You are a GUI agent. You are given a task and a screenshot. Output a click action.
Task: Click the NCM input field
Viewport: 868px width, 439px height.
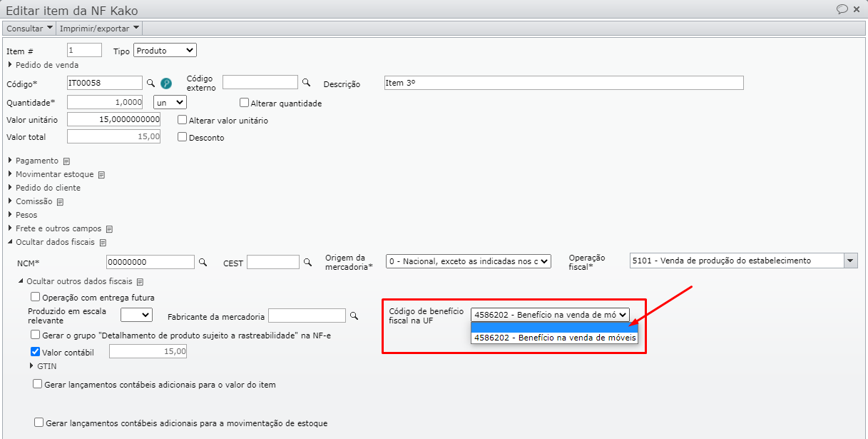tap(150, 262)
